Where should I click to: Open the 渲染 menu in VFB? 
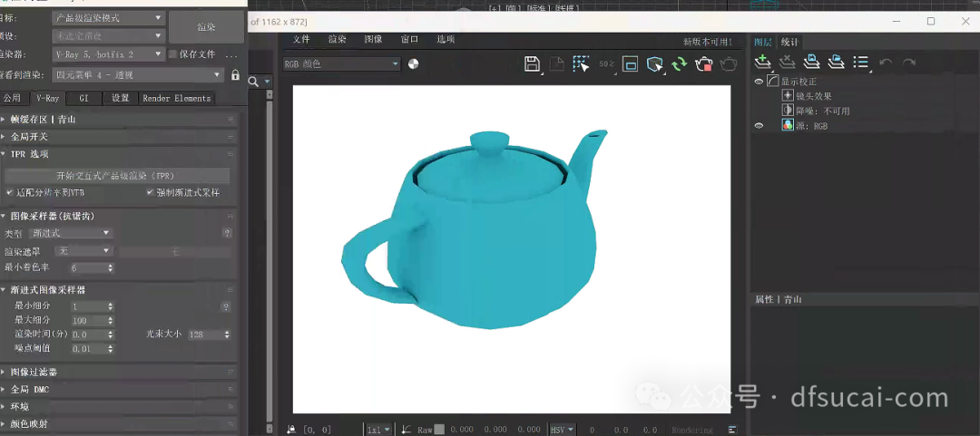[x=338, y=39]
